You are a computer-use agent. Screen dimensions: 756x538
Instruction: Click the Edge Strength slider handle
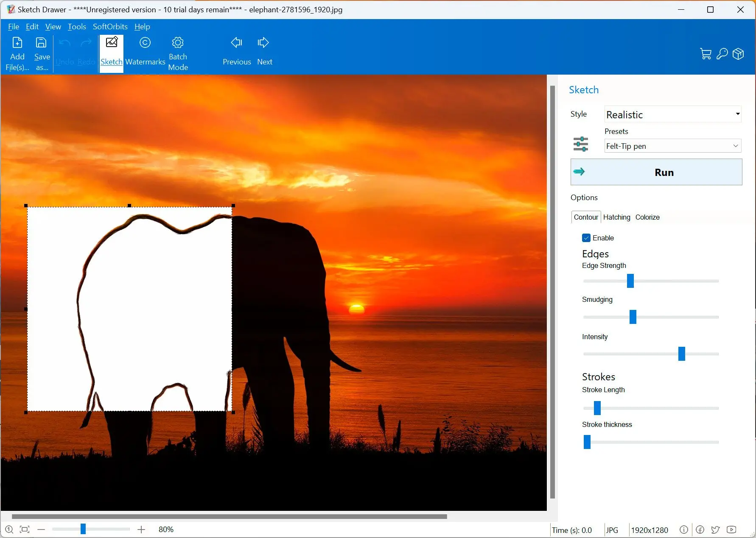pyautogui.click(x=630, y=281)
